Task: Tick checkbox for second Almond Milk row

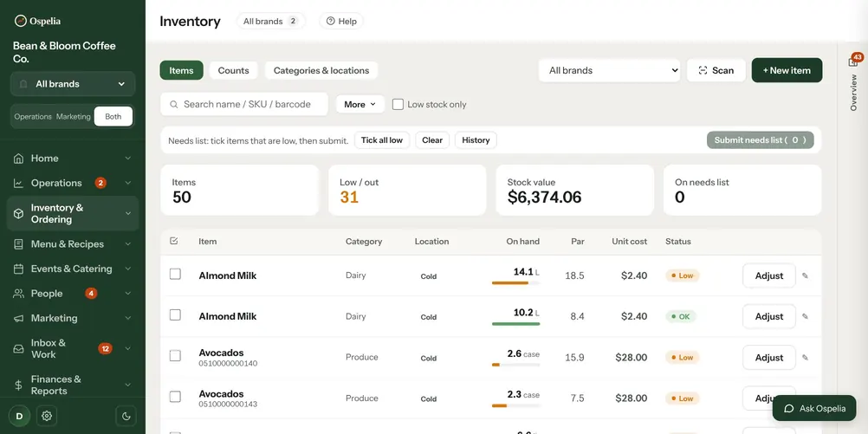Action: tap(175, 315)
